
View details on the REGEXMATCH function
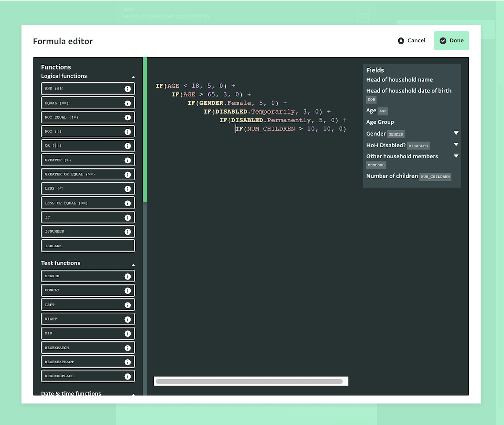(x=127, y=347)
